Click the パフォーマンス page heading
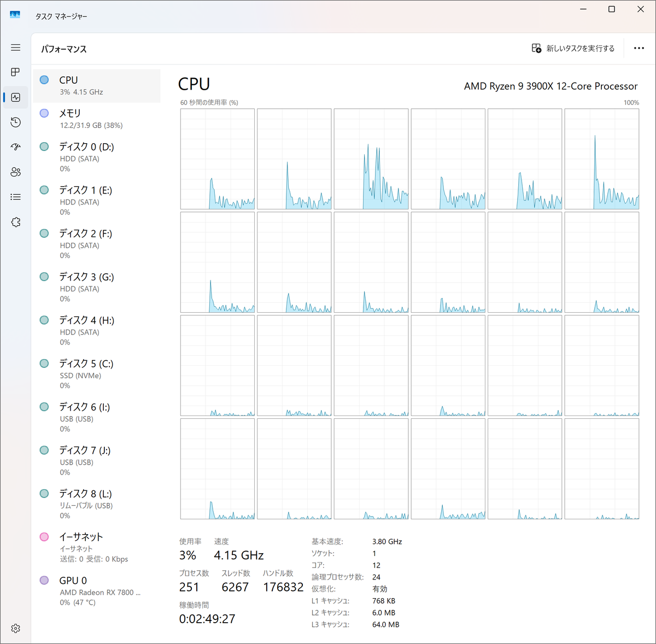 (x=64, y=49)
